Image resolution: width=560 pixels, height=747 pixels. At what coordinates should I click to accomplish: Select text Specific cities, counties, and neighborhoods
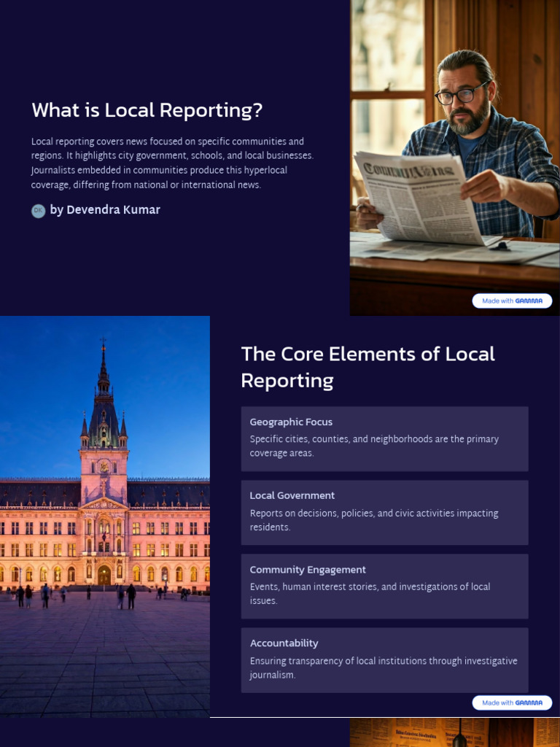341,438
